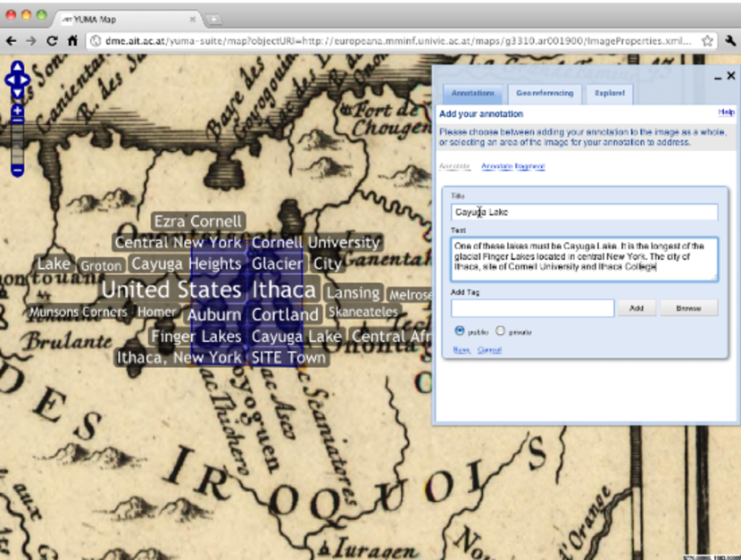Focus the Add Tag input field
This screenshot has width=741, height=560.
[532, 308]
